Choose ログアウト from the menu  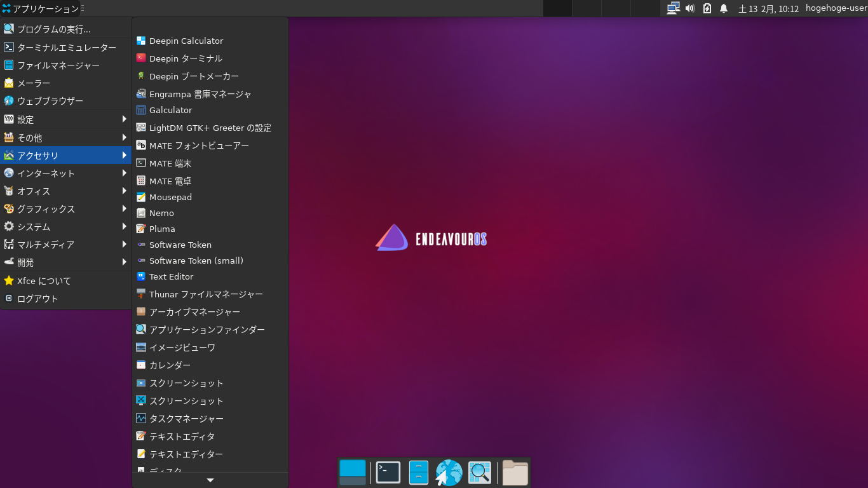click(x=66, y=299)
